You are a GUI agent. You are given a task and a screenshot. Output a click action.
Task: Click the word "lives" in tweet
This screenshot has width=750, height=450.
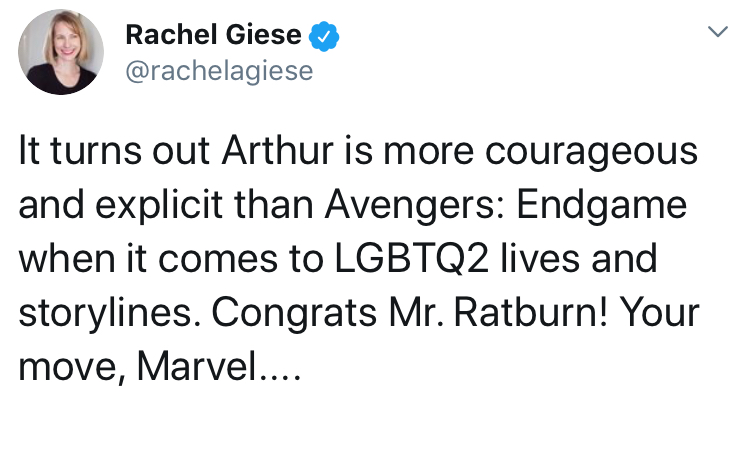(540, 259)
